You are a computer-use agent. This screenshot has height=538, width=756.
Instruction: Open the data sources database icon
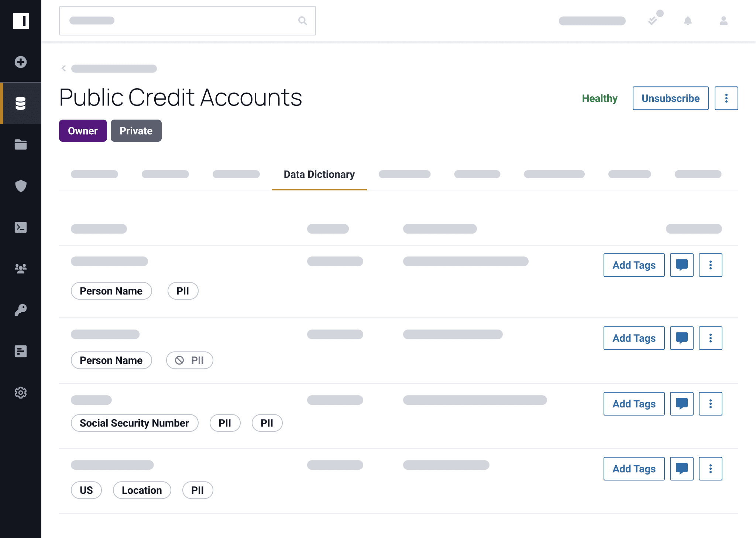tap(21, 103)
